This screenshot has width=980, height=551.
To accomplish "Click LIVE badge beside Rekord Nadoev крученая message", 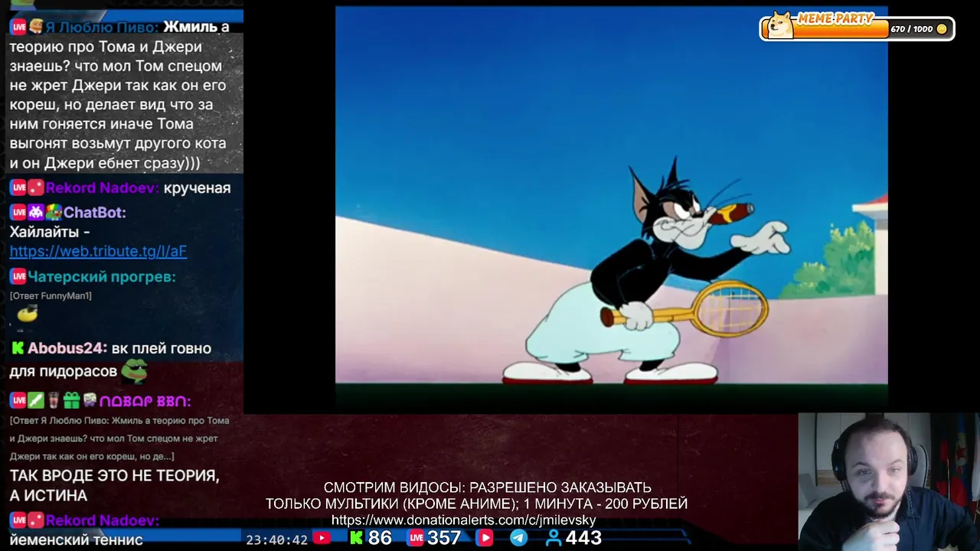I will click(x=18, y=187).
